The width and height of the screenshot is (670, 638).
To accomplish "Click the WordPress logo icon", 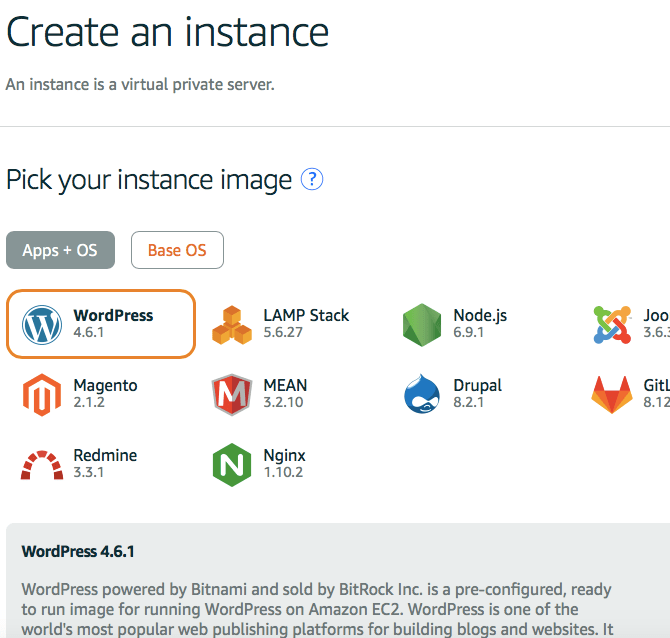I will 41,325.
